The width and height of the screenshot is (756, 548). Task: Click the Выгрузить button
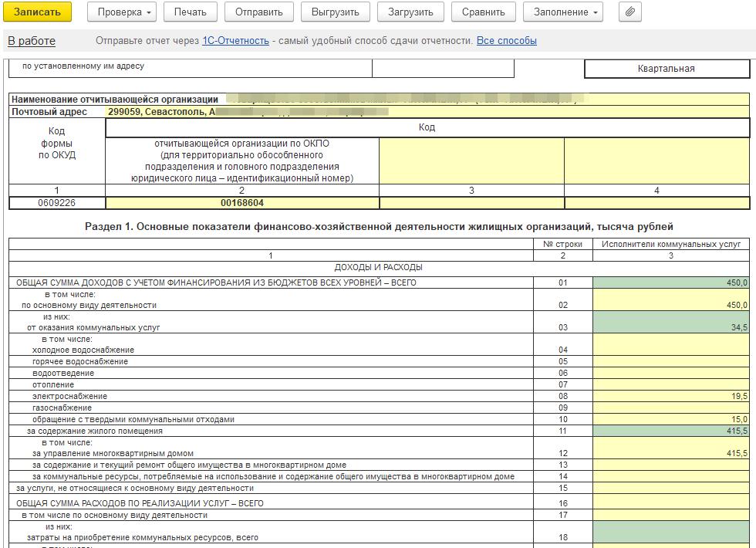(335, 12)
